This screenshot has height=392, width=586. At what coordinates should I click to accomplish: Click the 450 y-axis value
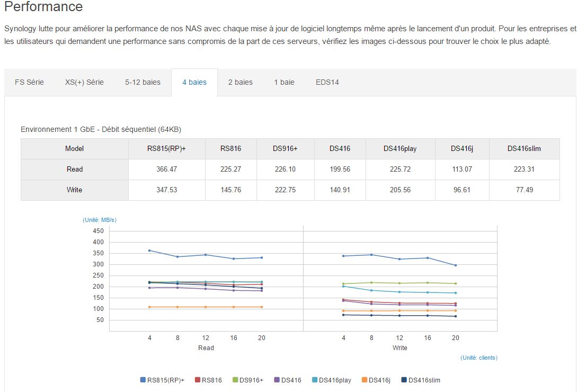pos(99,231)
